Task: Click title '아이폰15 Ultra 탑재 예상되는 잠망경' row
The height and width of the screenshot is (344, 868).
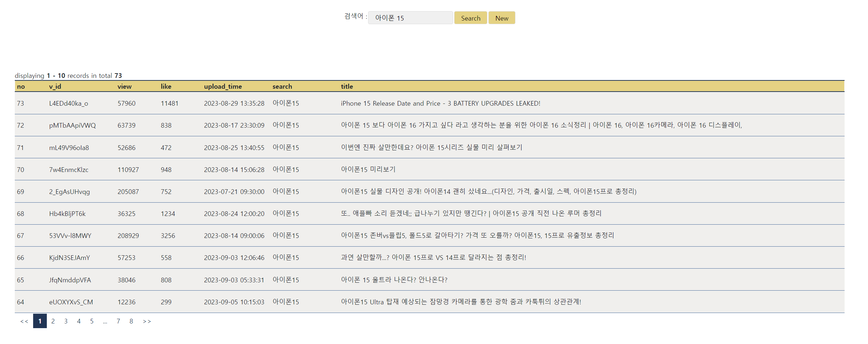Action: click(461, 302)
